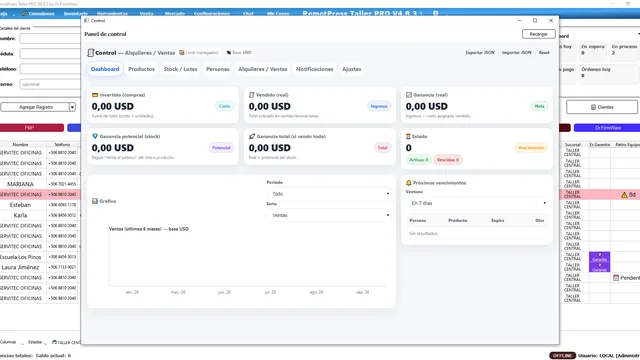Click Exportar JSON

click(x=480, y=53)
